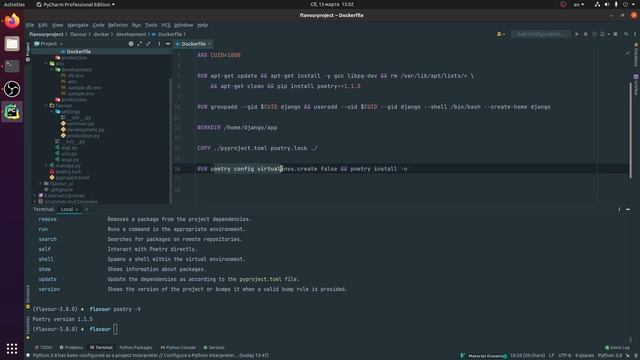Screen dimensions: 640x360
Task: Open OBS Studio from the dock
Action: (12, 89)
